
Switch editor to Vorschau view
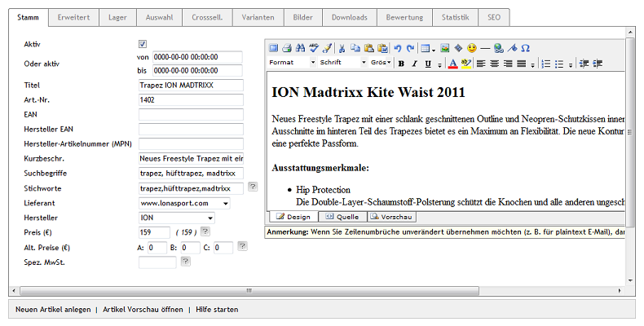pyautogui.click(x=392, y=217)
